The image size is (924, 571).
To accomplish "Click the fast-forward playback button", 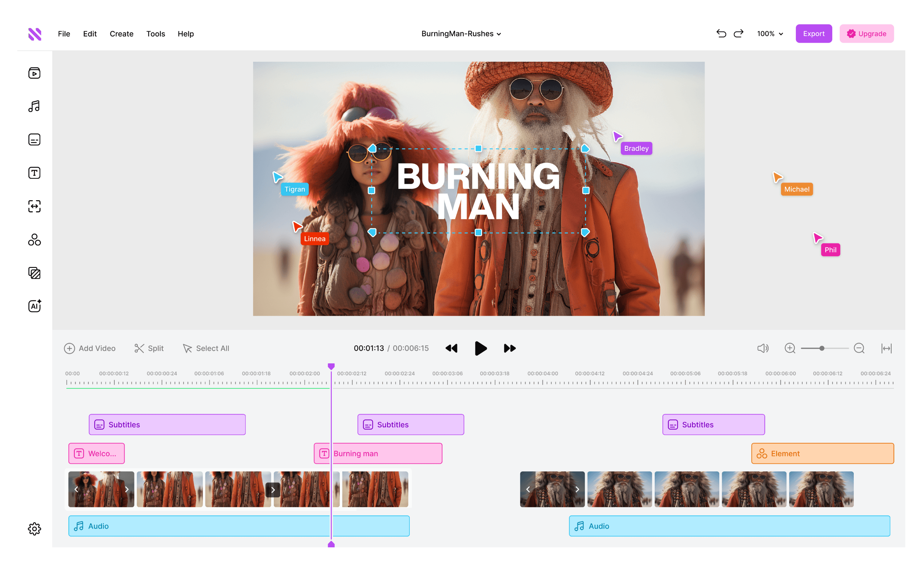I will coord(510,348).
